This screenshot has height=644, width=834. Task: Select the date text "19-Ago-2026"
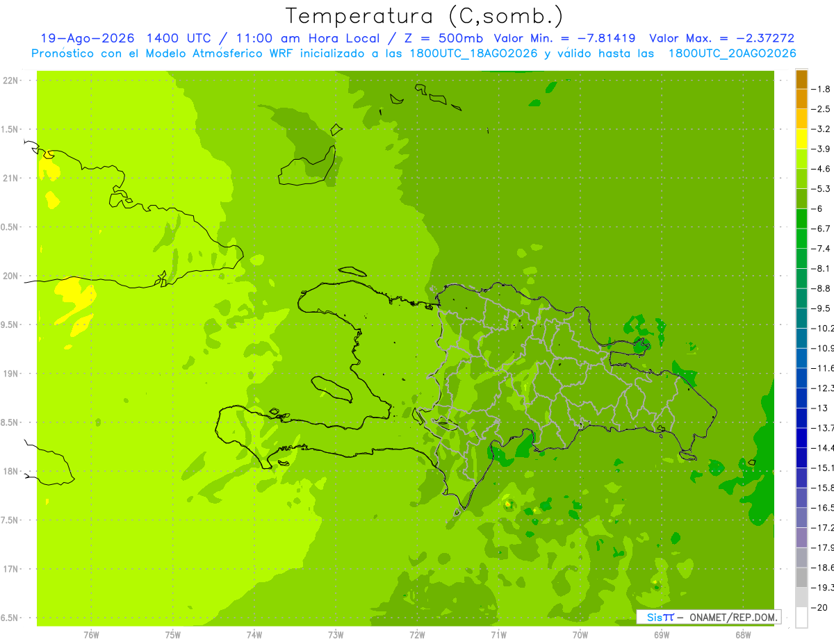click(x=87, y=38)
